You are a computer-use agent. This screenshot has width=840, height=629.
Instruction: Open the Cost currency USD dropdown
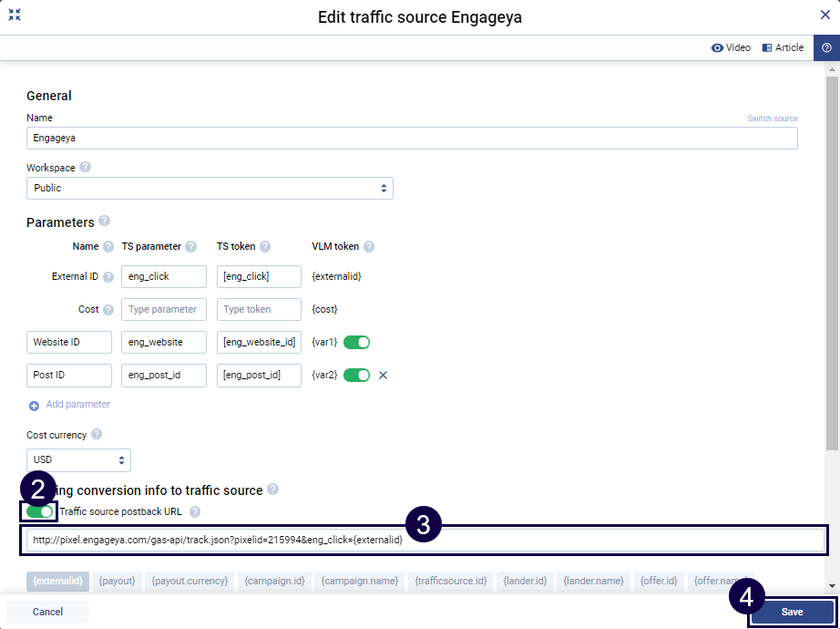tap(78, 460)
